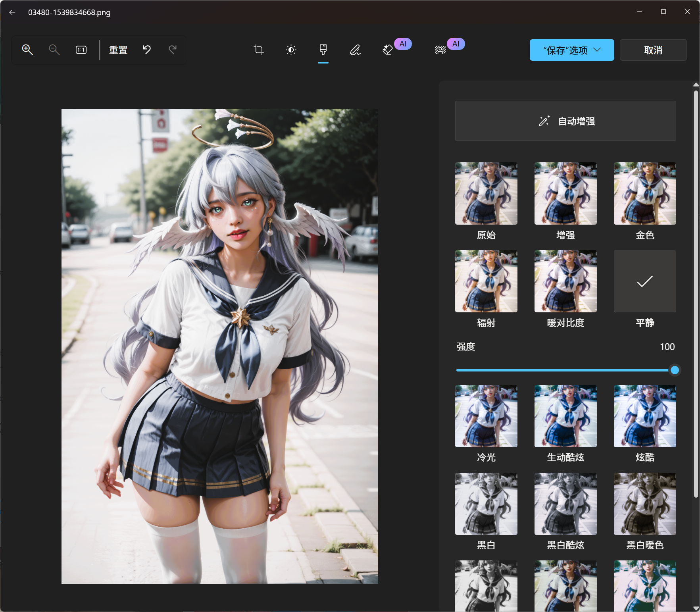This screenshot has width=700, height=612.
Task: Click the 1:1 actual size icon
Action: pyautogui.click(x=81, y=50)
